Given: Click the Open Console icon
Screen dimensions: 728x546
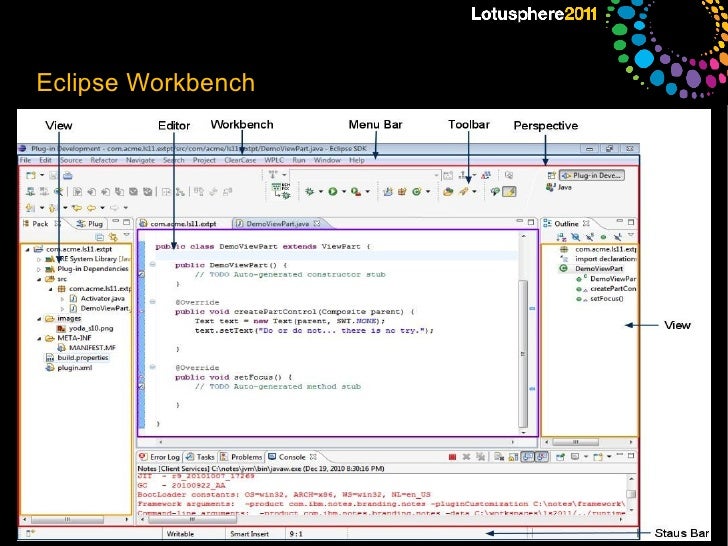Looking at the screenshot, I should point(598,457).
